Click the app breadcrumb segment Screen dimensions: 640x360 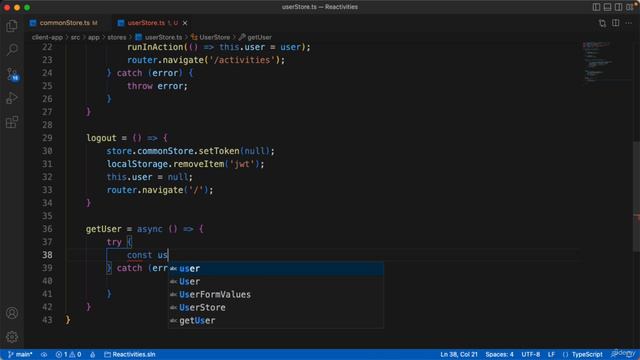pos(94,37)
